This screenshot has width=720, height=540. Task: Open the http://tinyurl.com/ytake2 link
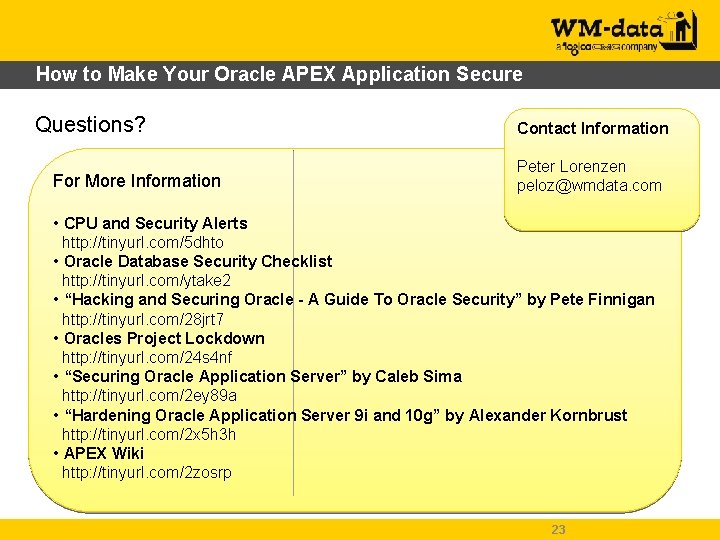146,281
